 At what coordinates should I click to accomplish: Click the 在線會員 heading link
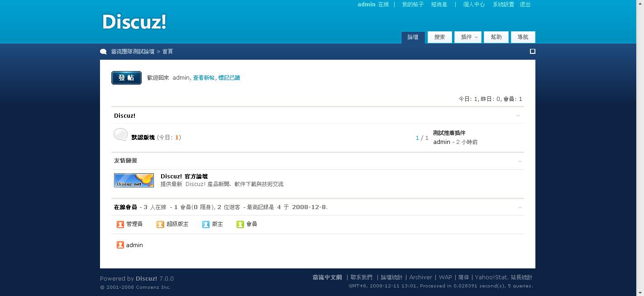tap(125, 207)
